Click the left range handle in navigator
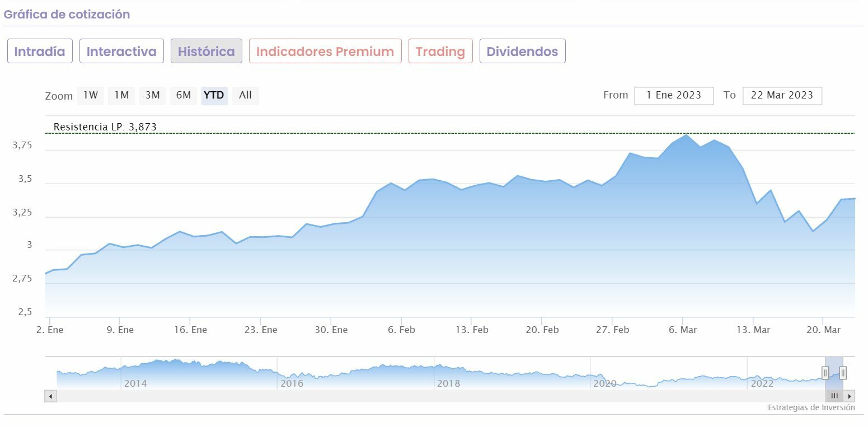868x427 pixels. [x=825, y=373]
